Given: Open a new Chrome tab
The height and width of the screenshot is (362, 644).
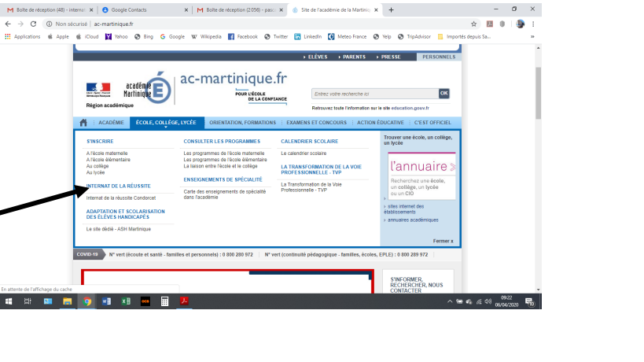Looking at the screenshot, I should pyautogui.click(x=392, y=9).
